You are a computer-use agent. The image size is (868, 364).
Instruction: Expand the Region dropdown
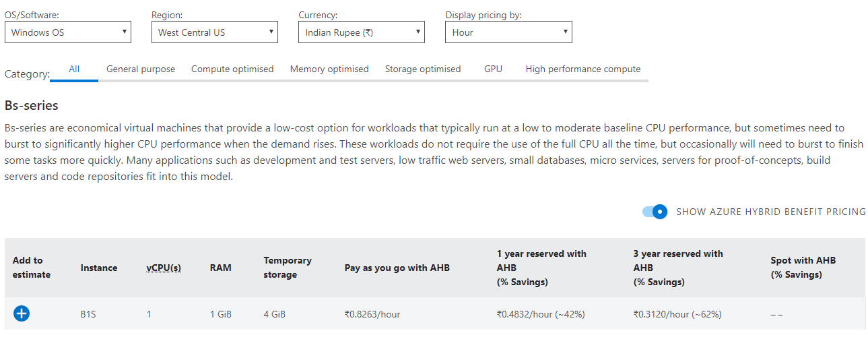(x=215, y=32)
